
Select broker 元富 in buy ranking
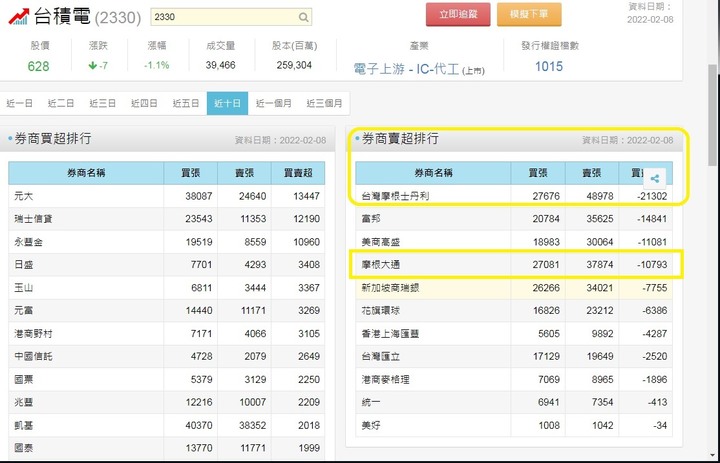23,311
